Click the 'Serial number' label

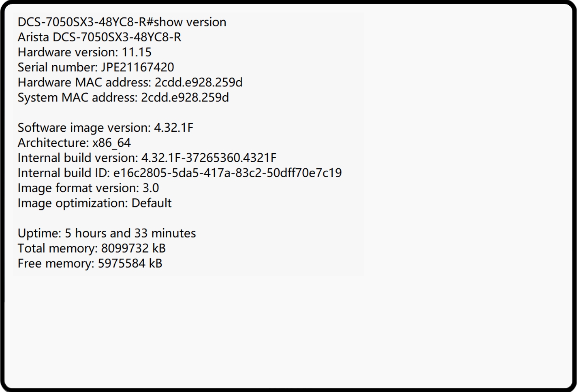click(56, 67)
